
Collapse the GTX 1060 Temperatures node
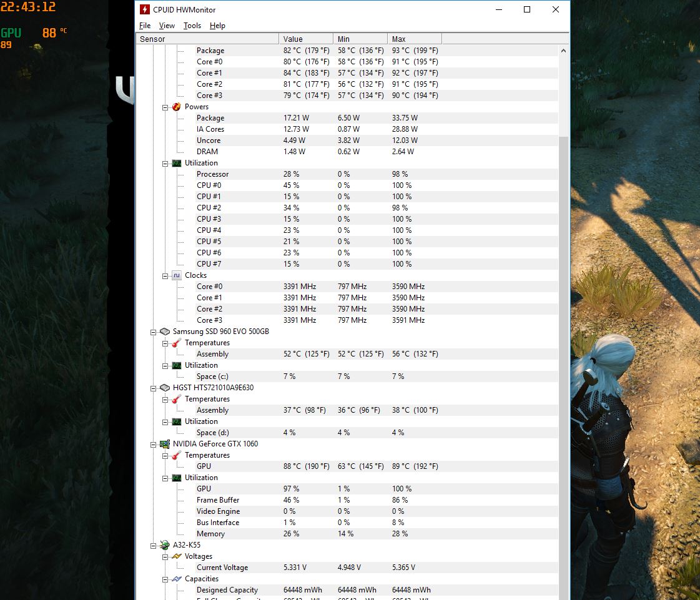165,456
